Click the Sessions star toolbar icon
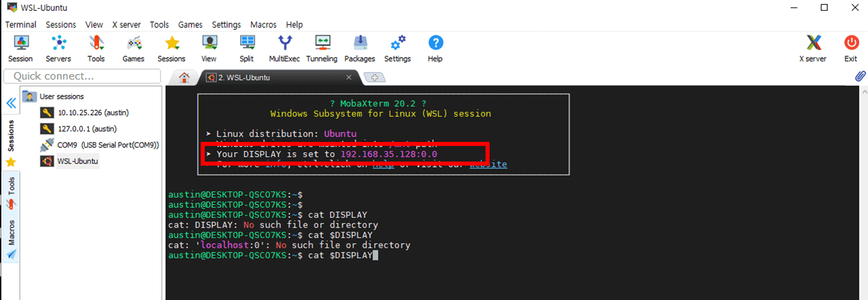 click(172, 49)
